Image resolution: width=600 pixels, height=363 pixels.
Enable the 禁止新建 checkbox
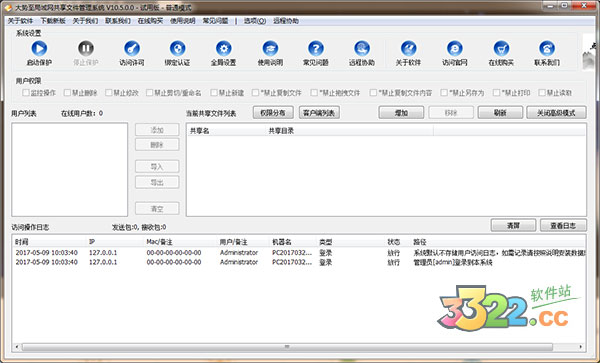214,93
